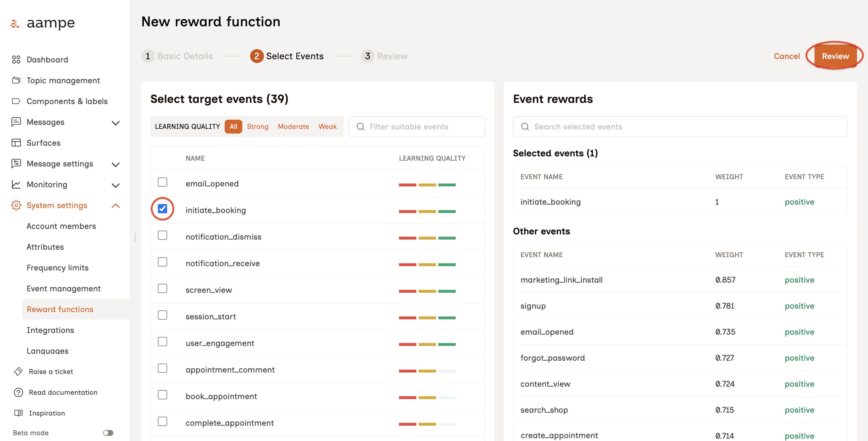
Task: Expand the Message settings chevron
Action: tap(116, 164)
